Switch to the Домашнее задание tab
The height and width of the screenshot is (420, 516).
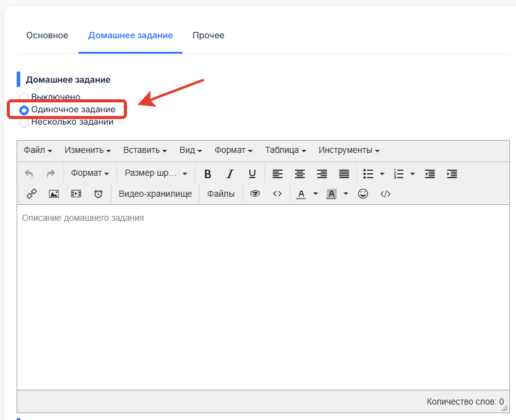click(130, 35)
